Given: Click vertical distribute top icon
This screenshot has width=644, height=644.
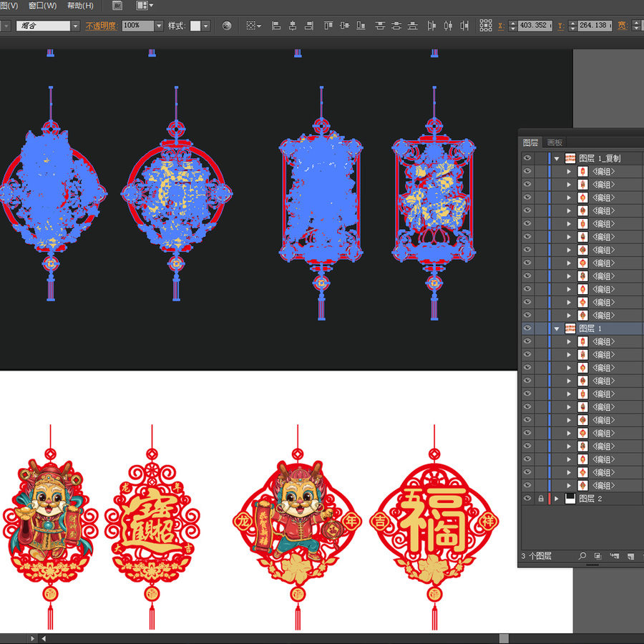Looking at the screenshot, I should tap(381, 26).
